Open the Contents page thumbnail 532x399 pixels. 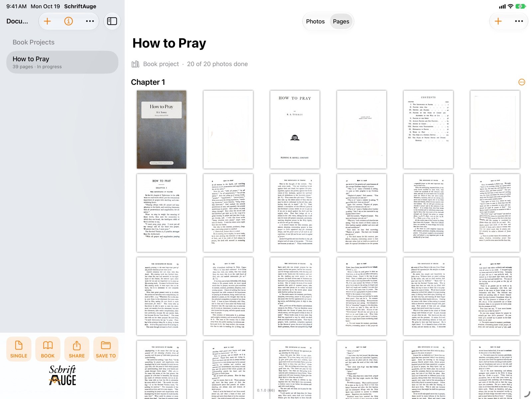point(428,130)
